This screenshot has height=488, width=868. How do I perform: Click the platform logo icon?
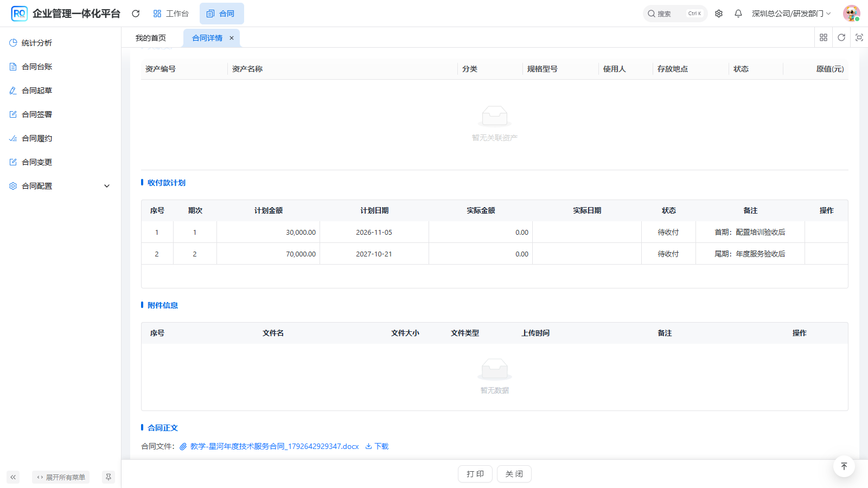click(20, 14)
